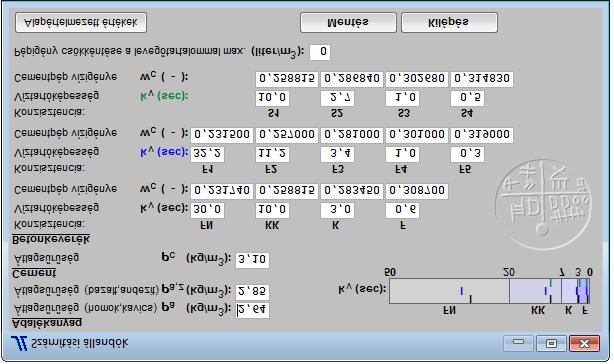
Task: Click the wc field for consistency S3
Action: tap(417, 79)
